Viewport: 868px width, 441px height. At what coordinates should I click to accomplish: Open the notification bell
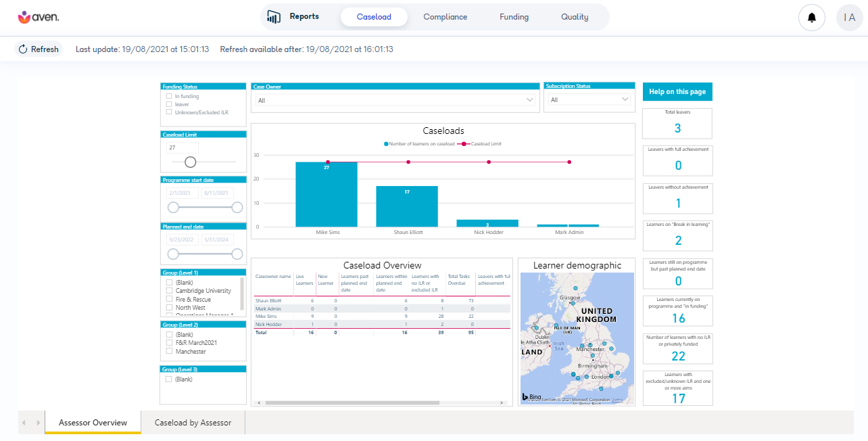click(x=811, y=17)
